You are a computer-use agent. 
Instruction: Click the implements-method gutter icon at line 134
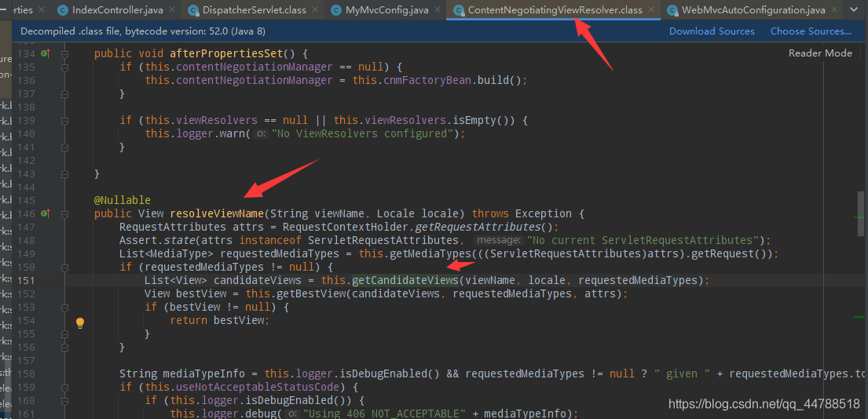(46, 53)
